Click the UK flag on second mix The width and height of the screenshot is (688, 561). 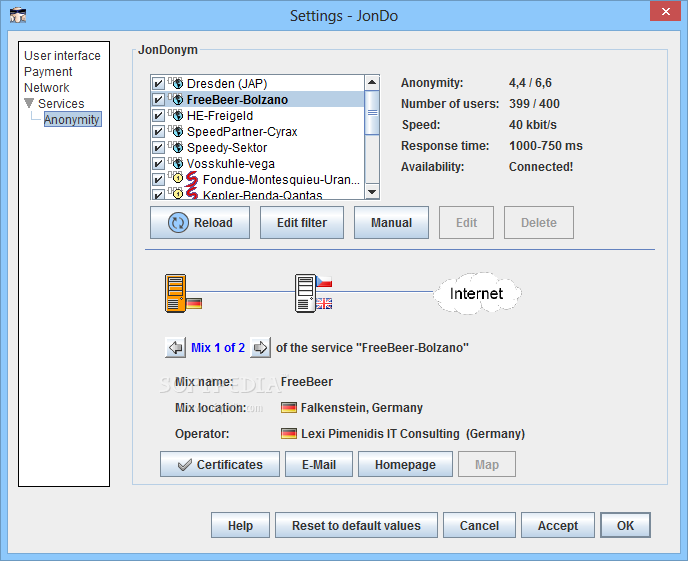pyautogui.click(x=324, y=304)
